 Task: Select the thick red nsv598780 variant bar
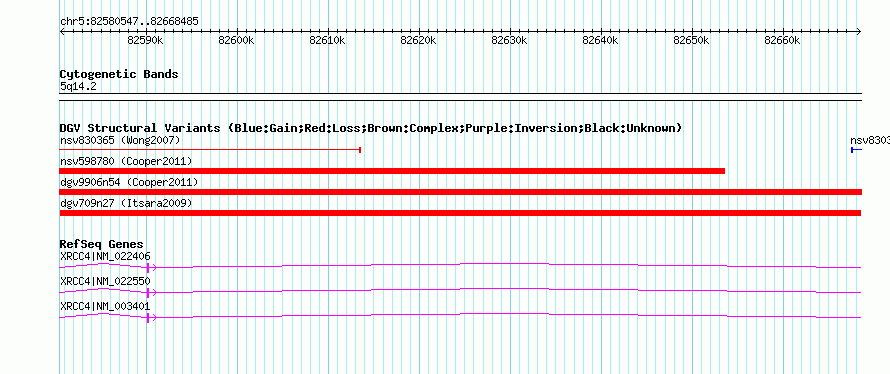pos(392,171)
